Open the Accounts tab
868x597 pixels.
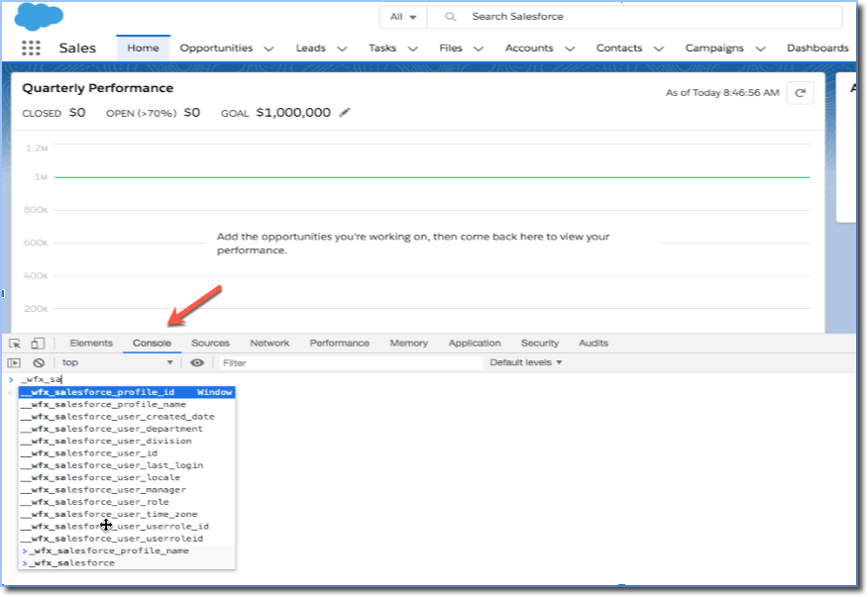pyautogui.click(x=529, y=49)
